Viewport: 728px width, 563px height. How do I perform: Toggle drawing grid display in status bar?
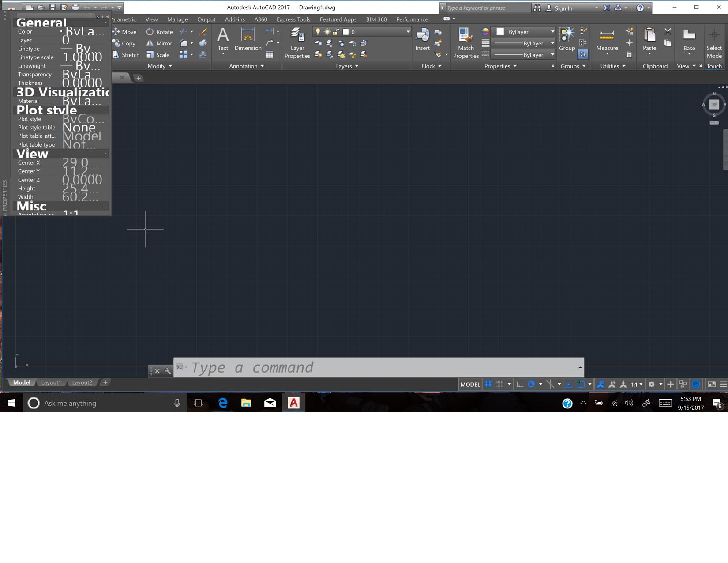coord(488,384)
